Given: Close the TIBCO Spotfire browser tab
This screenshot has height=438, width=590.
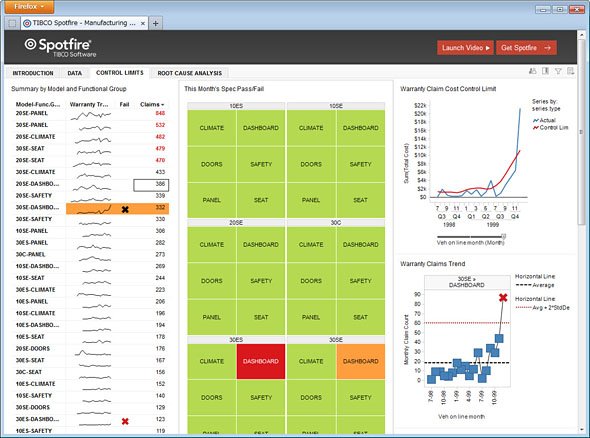Looking at the screenshot, I should 143,23.
